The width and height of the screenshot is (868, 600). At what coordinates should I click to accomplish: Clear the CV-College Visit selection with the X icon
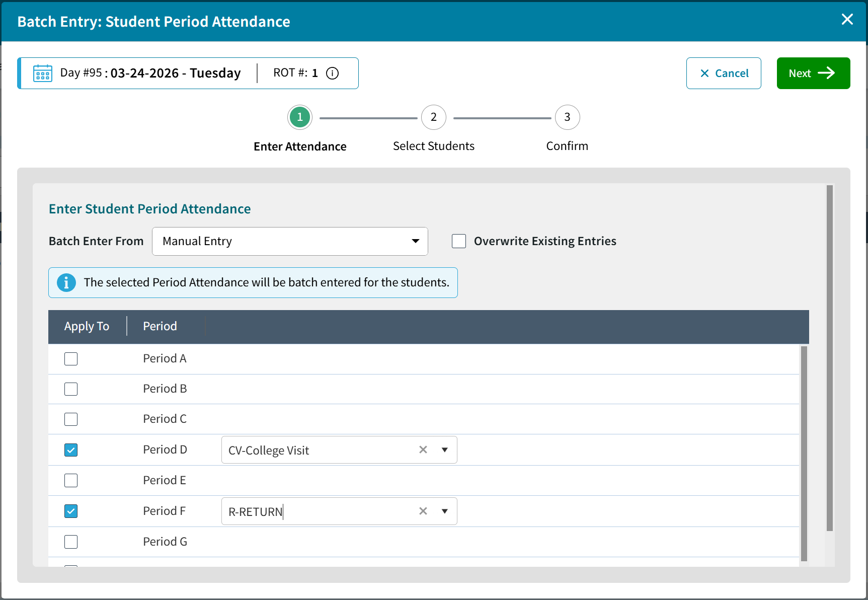tap(423, 449)
